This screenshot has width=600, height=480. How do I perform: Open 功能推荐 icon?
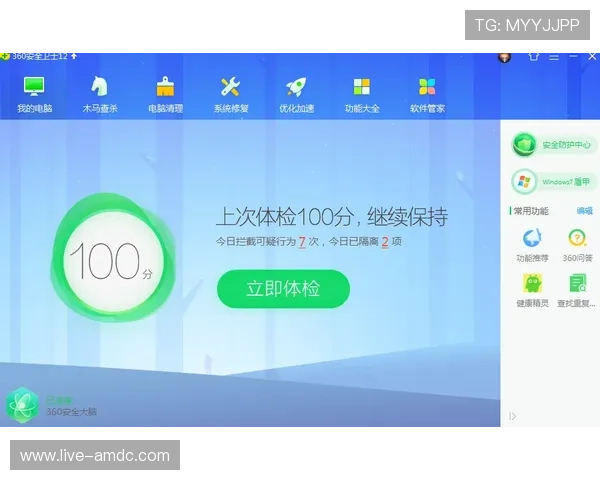coord(532,245)
